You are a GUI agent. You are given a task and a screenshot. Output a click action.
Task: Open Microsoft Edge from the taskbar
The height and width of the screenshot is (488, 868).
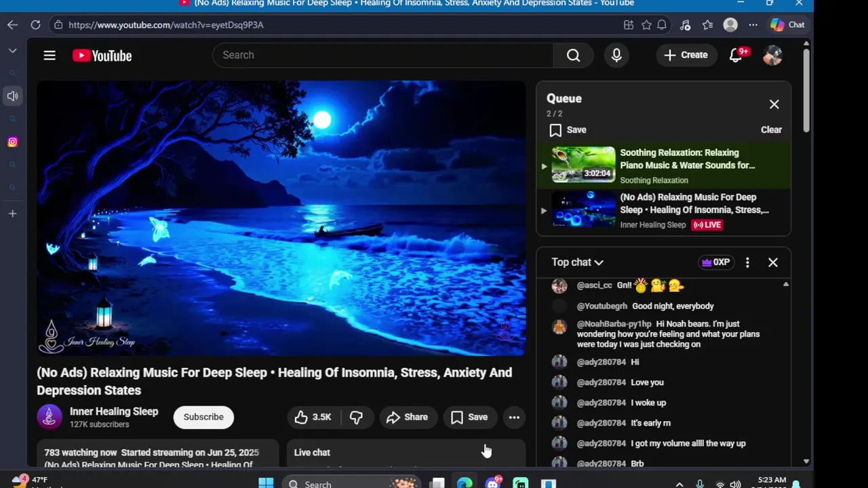pos(465,483)
